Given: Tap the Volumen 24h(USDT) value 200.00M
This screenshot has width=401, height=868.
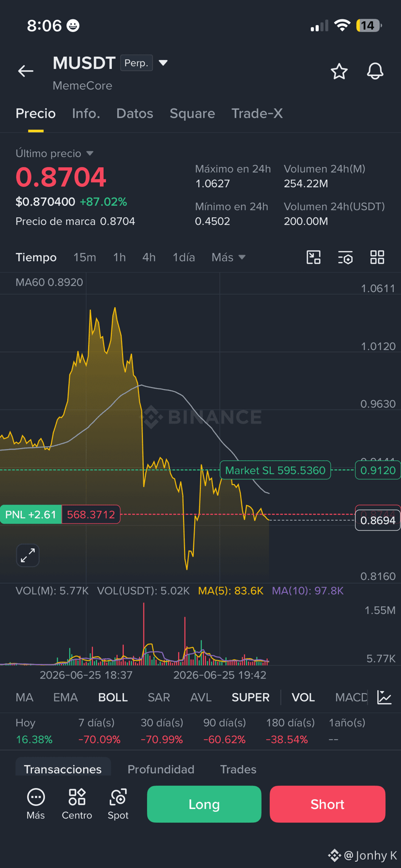Looking at the screenshot, I should click(306, 221).
